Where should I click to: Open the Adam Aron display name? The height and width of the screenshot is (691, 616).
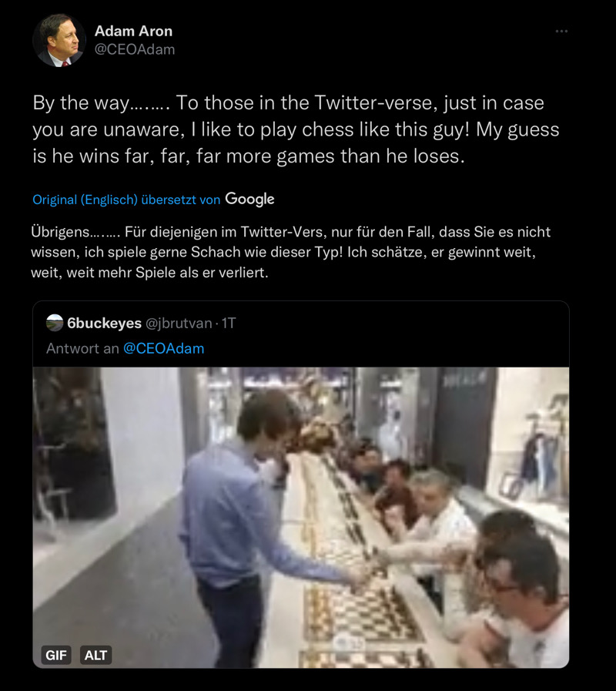(133, 31)
